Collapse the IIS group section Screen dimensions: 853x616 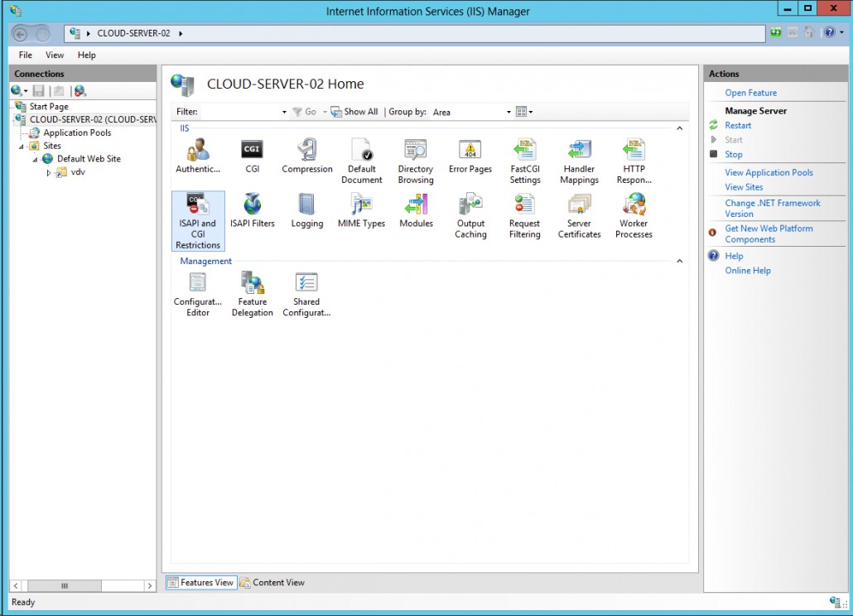point(679,128)
